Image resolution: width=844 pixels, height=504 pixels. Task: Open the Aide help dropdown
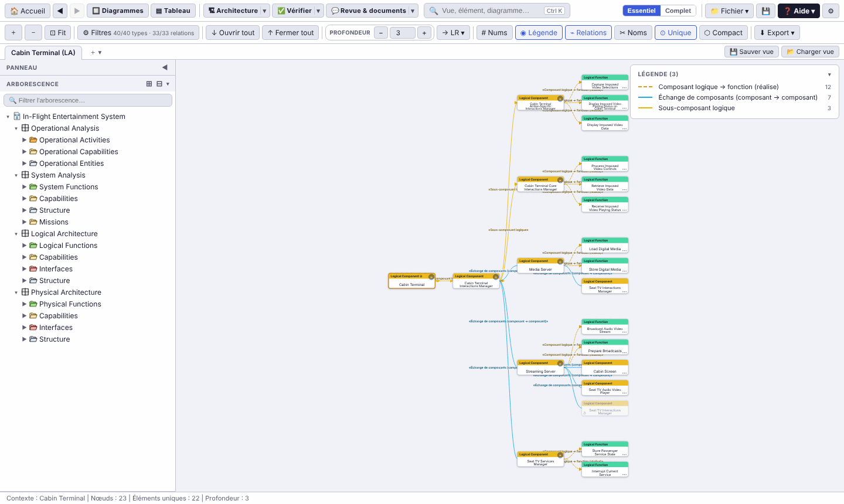click(x=798, y=11)
